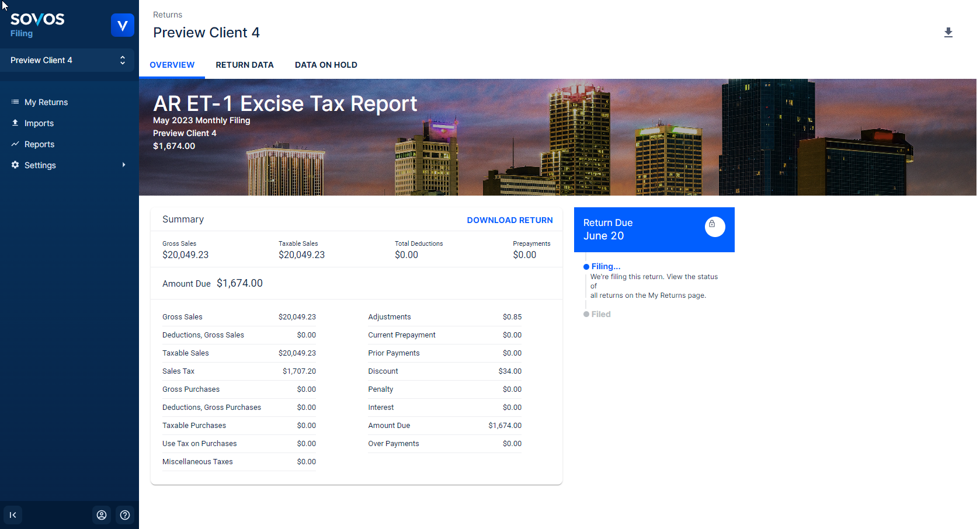Click the download icon at top right
Screen dimensions: 980x529
[x=948, y=33]
